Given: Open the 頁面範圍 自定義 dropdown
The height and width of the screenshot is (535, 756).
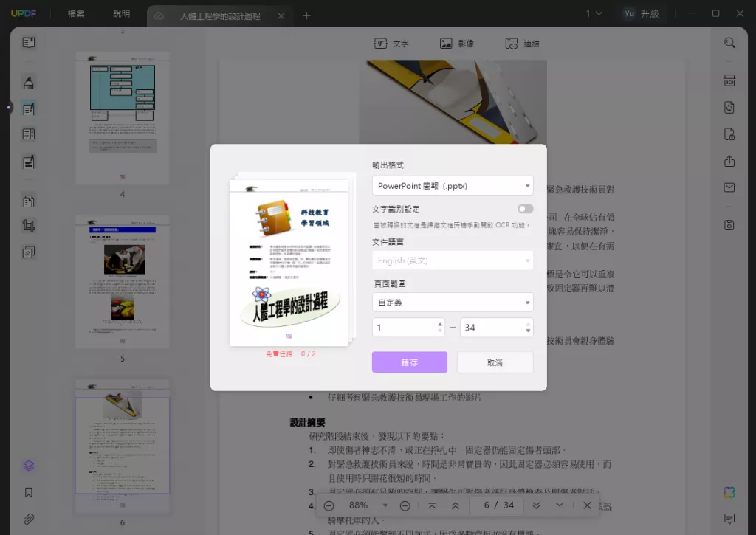Looking at the screenshot, I should [x=453, y=303].
